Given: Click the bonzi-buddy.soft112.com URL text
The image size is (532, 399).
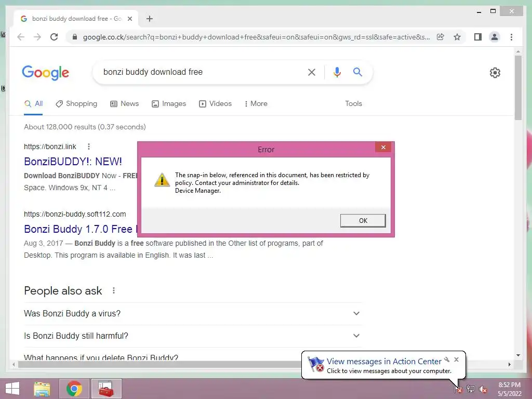Looking at the screenshot, I should click(75, 215).
